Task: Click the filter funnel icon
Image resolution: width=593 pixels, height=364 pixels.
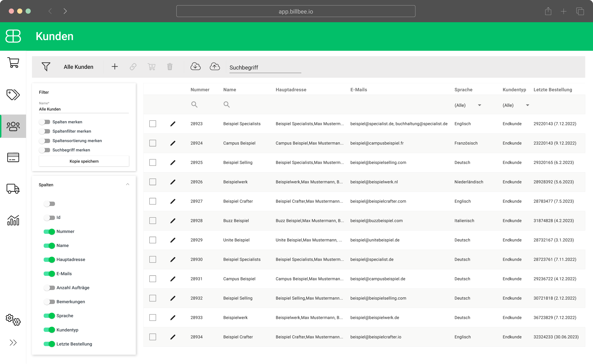Action: [46, 67]
